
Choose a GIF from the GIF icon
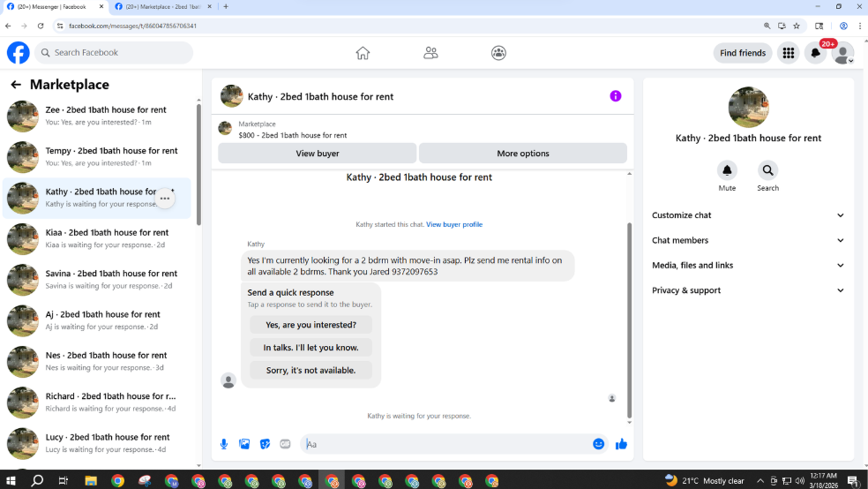[x=285, y=444]
